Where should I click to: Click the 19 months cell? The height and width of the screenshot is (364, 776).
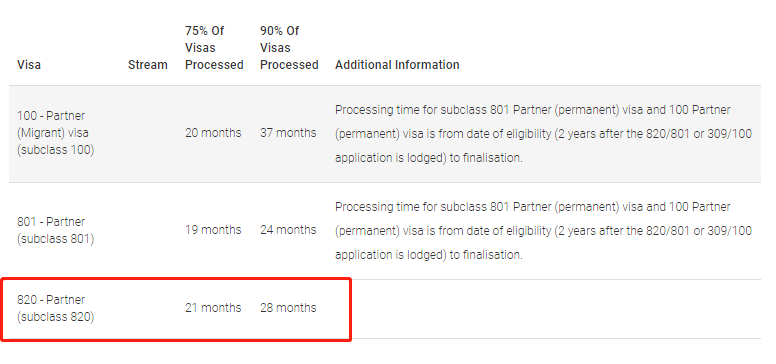point(213,230)
